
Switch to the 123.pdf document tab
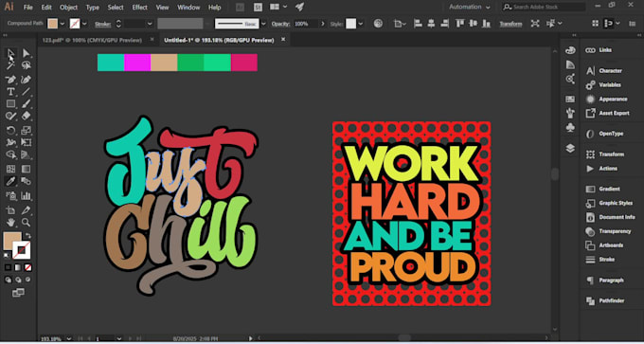(92, 40)
